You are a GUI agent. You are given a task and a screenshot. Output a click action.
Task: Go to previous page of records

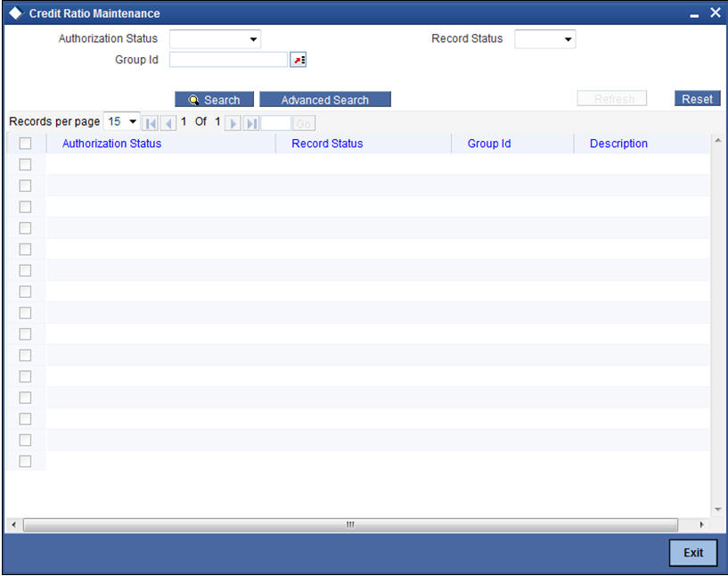click(168, 124)
